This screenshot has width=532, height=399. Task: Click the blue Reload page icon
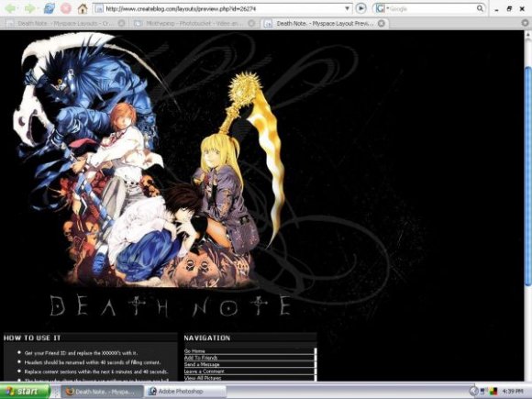[50, 8]
